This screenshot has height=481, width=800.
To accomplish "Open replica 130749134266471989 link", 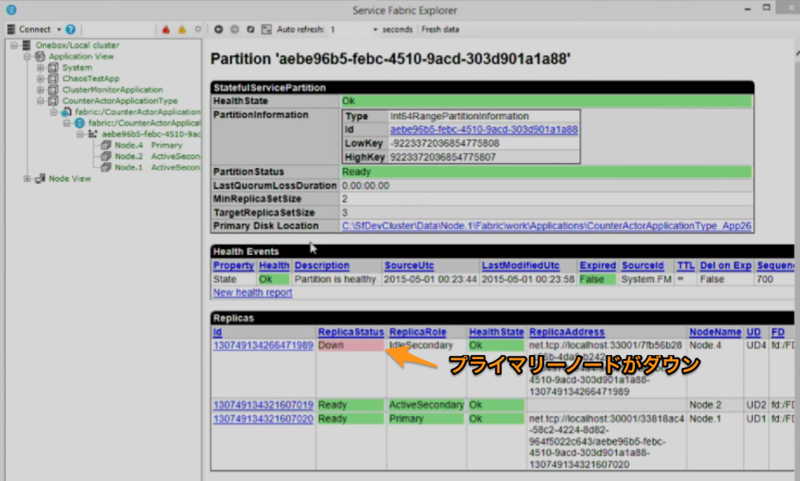I will point(263,345).
